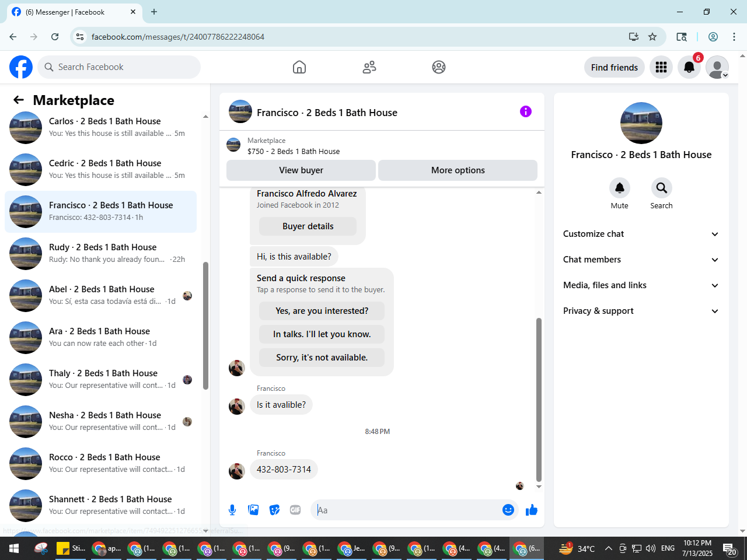Show hidden system tray icons chevron
Viewport: 747px width, 560px height.
[x=608, y=548]
